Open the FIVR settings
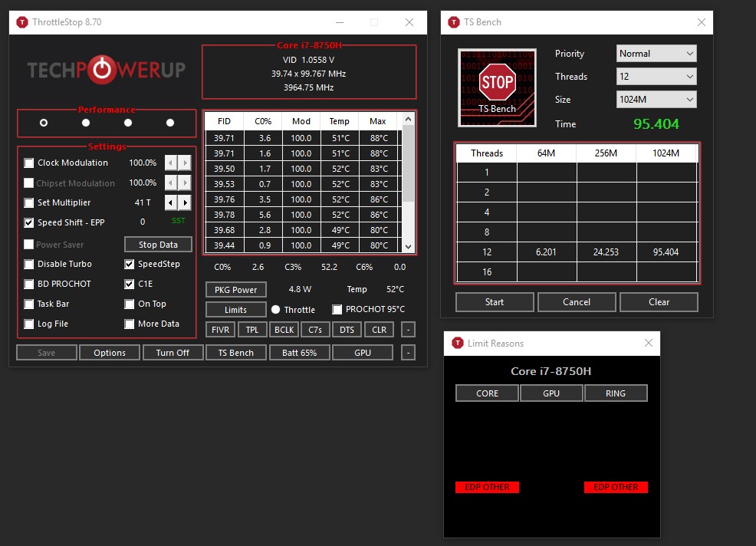Image resolution: width=756 pixels, height=546 pixels. click(220, 330)
